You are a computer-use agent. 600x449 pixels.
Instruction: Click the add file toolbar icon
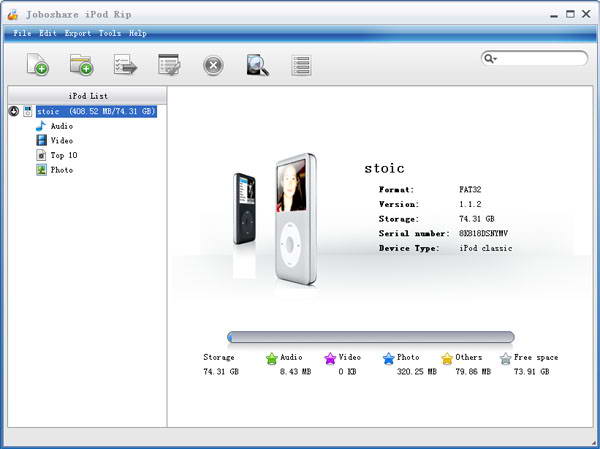(x=38, y=64)
